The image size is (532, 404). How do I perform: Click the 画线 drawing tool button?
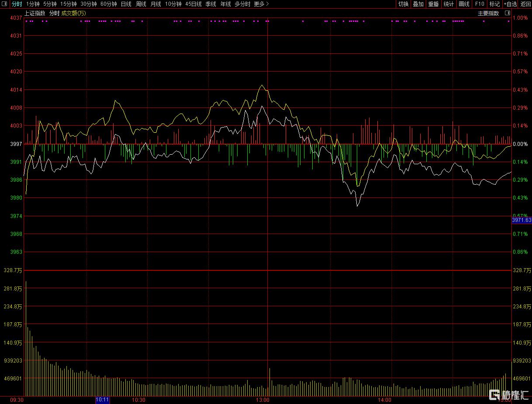(x=464, y=4)
